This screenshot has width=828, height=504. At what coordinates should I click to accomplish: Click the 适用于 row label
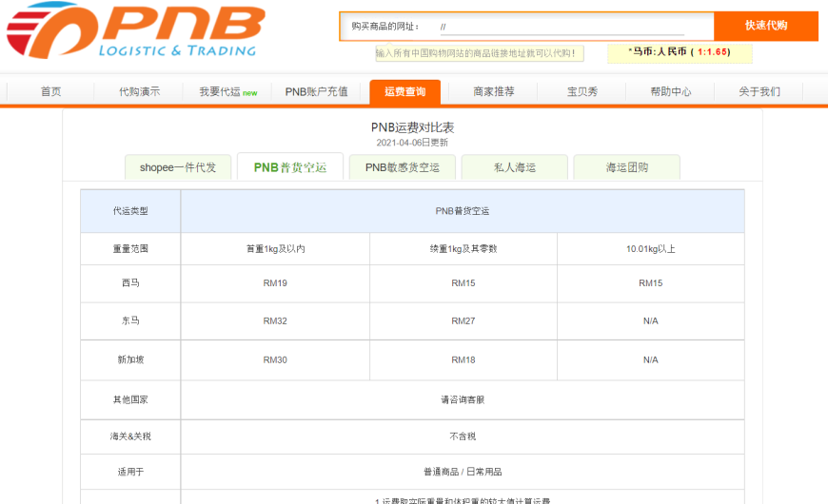tap(130, 472)
